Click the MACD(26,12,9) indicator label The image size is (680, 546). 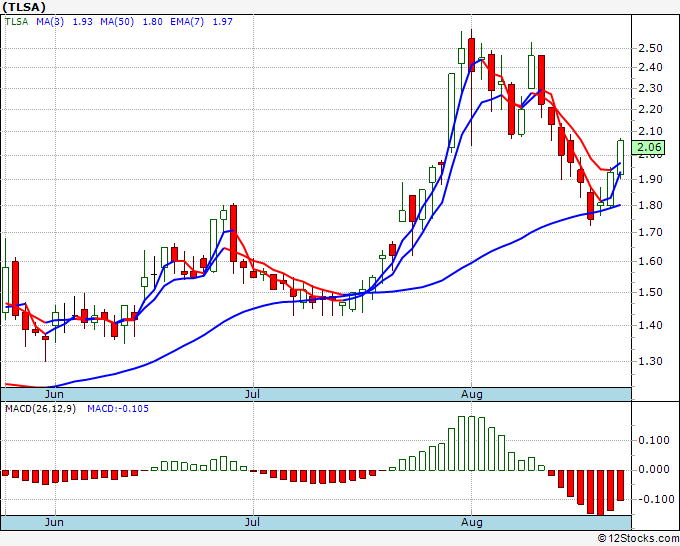coord(40,409)
